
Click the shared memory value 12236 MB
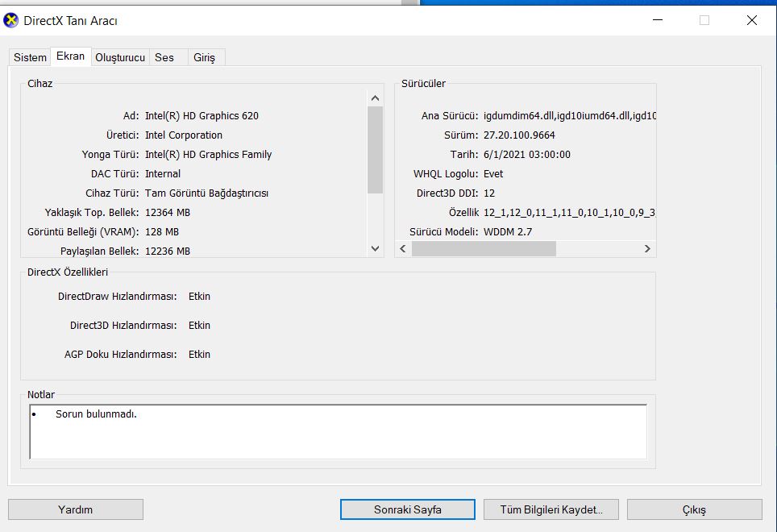click(168, 251)
